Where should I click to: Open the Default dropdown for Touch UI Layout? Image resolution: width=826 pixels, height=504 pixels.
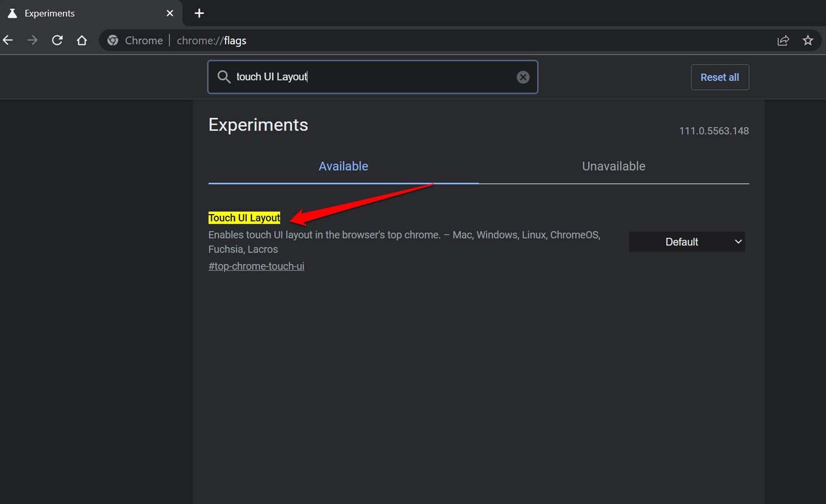point(687,242)
